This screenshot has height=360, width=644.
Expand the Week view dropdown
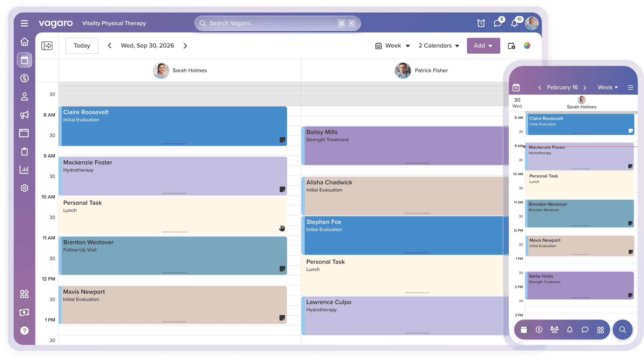pyautogui.click(x=393, y=46)
